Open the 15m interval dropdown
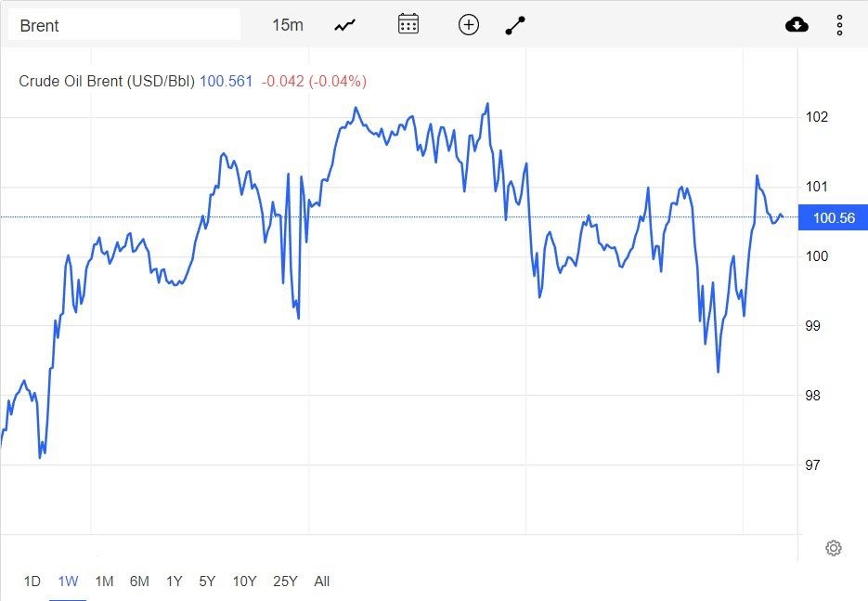 click(288, 25)
